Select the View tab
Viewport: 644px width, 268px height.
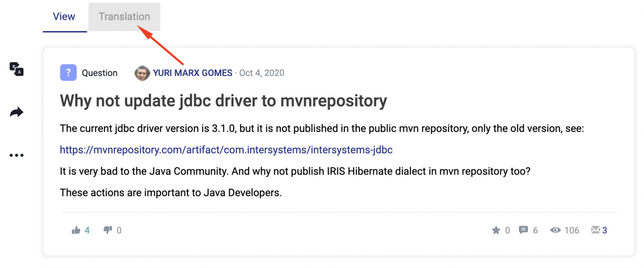(x=64, y=16)
